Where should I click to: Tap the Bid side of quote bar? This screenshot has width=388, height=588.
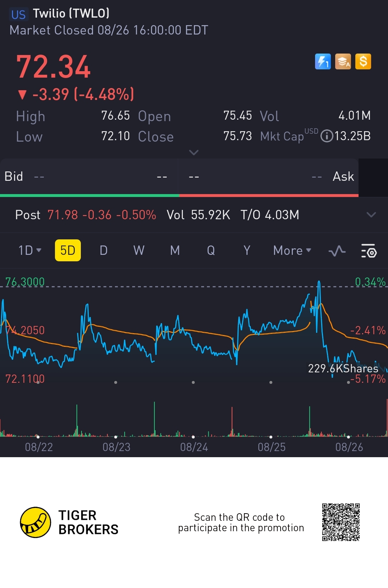[89, 177]
